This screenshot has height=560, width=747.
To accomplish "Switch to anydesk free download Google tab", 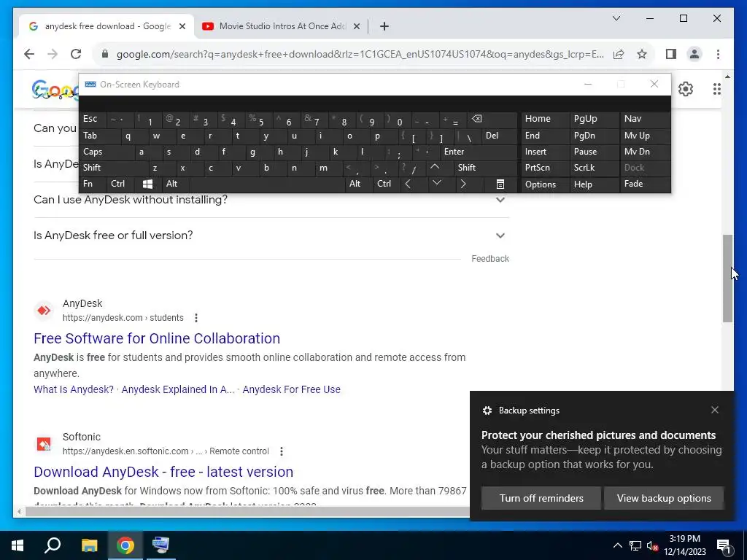I will click(x=108, y=26).
